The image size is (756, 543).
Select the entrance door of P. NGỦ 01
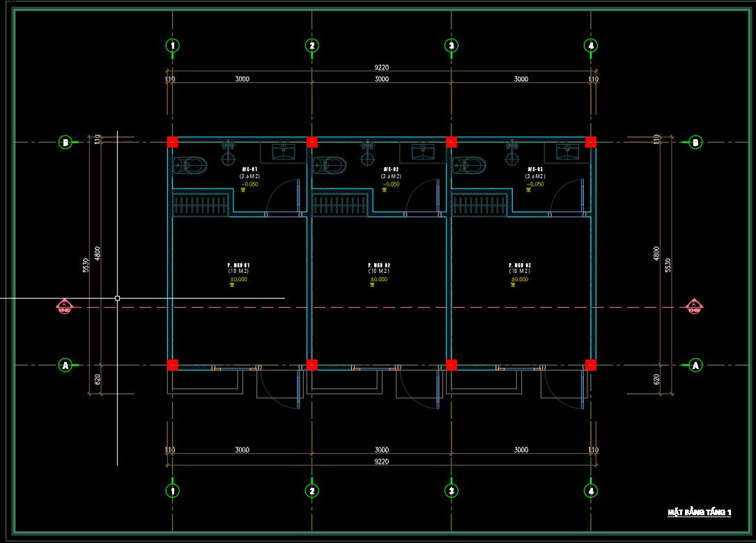point(279,387)
